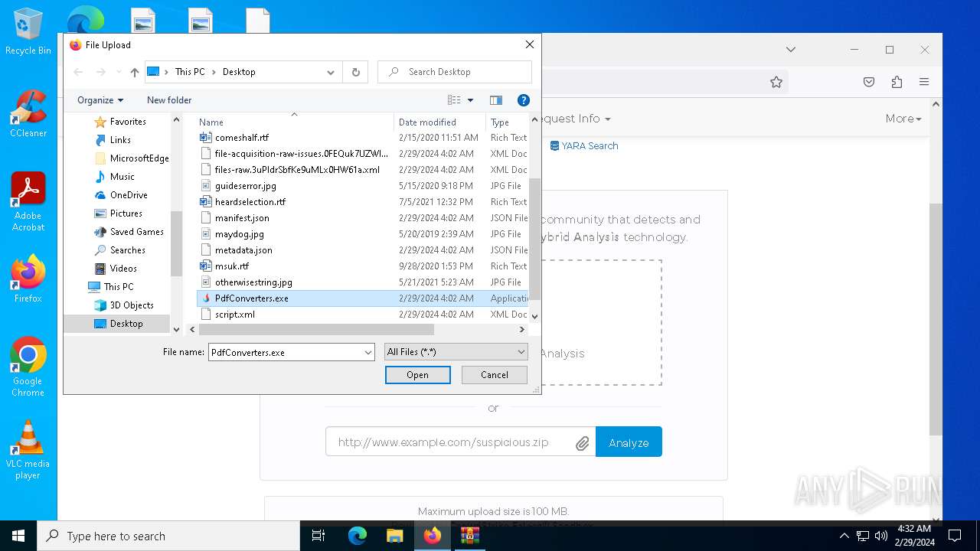The height and width of the screenshot is (551, 980).
Task: Open Google Chrome desktop shortcut
Action: (28, 367)
